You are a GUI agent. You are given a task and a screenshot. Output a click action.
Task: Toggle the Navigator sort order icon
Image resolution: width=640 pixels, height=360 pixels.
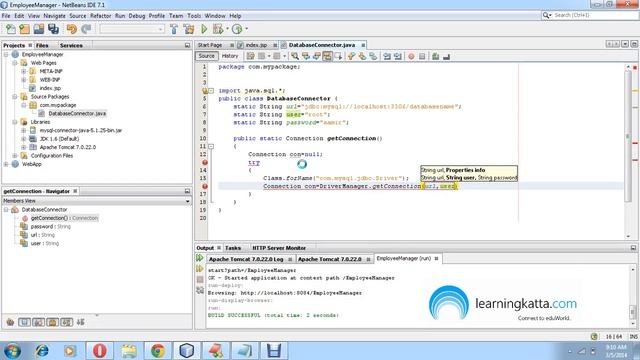80,322
